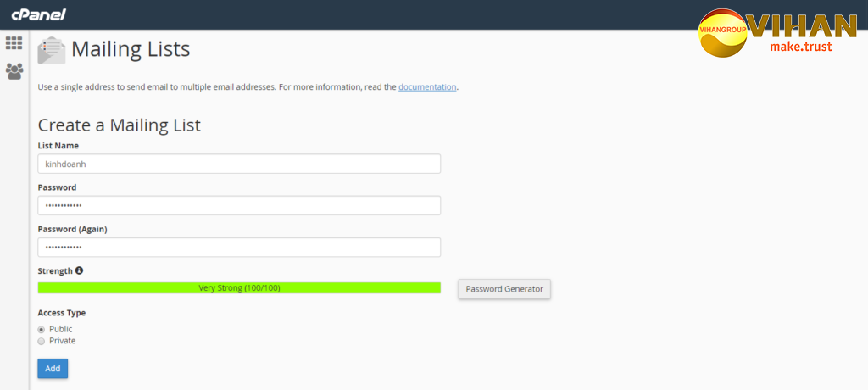Open the documentation link
The height and width of the screenshot is (390, 868).
click(427, 86)
